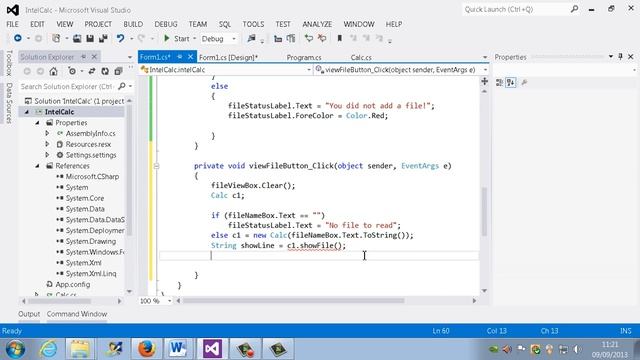Switch to the Calc.cs tab
640x360 pixels.
pyautogui.click(x=361, y=58)
